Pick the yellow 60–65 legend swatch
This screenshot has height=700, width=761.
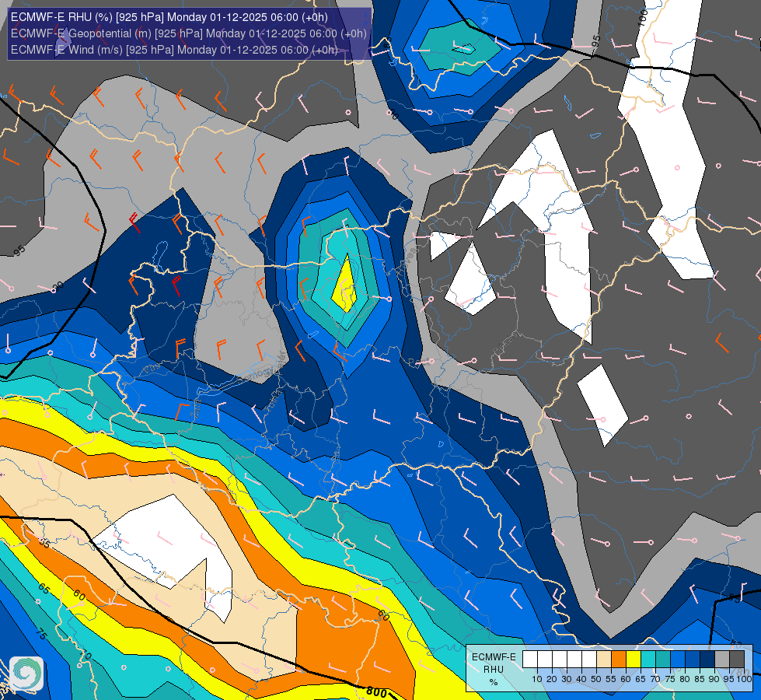634,660
